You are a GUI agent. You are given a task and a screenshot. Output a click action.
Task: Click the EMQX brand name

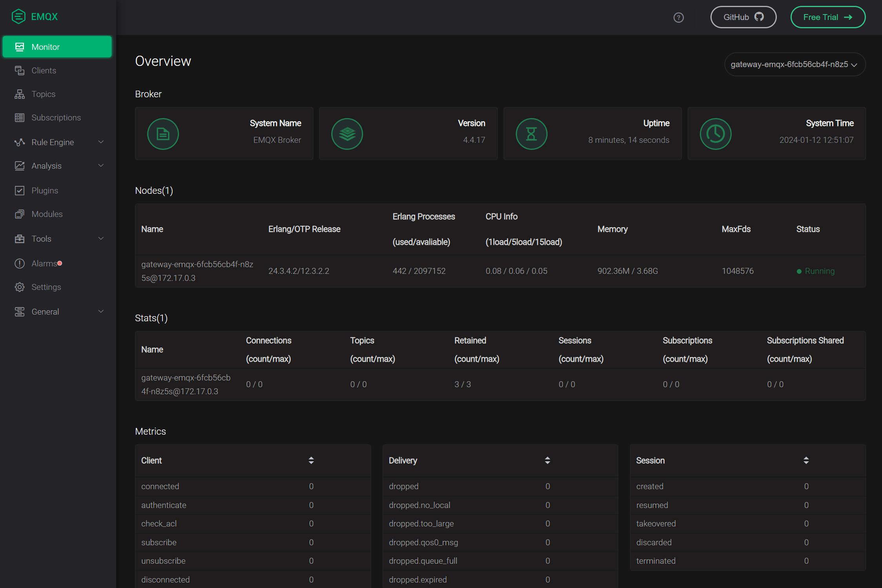click(44, 17)
